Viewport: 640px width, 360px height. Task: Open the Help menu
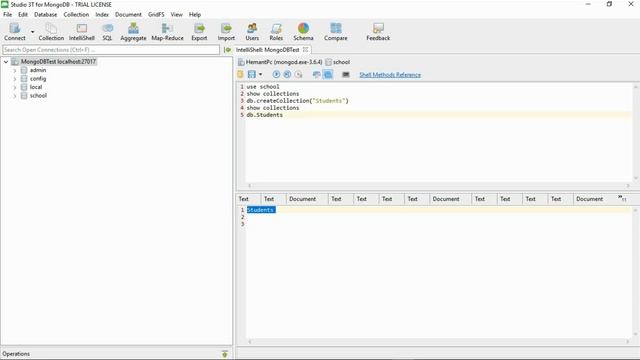click(x=195, y=14)
